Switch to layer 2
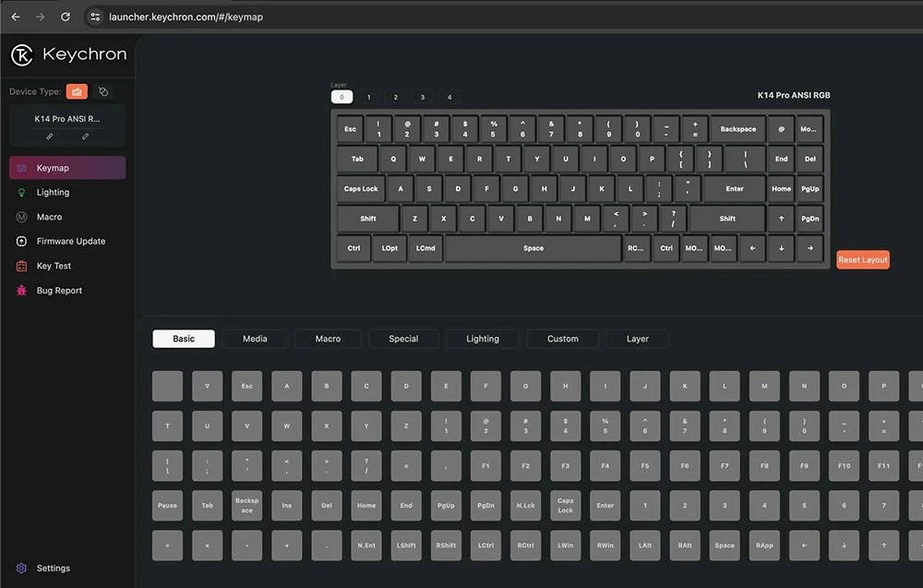Viewport: 923px width, 588px height. (396, 97)
